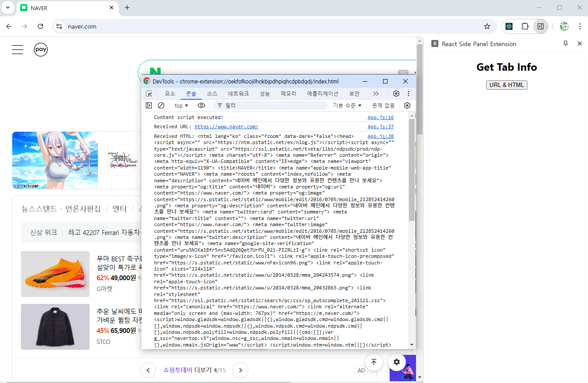Toggle the console sidebar panel
This screenshot has height=383, width=588.
pos(149,105)
